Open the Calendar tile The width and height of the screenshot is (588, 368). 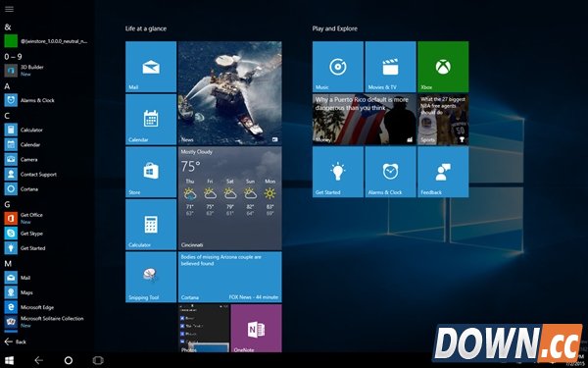pyautogui.click(x=151, y=119)
